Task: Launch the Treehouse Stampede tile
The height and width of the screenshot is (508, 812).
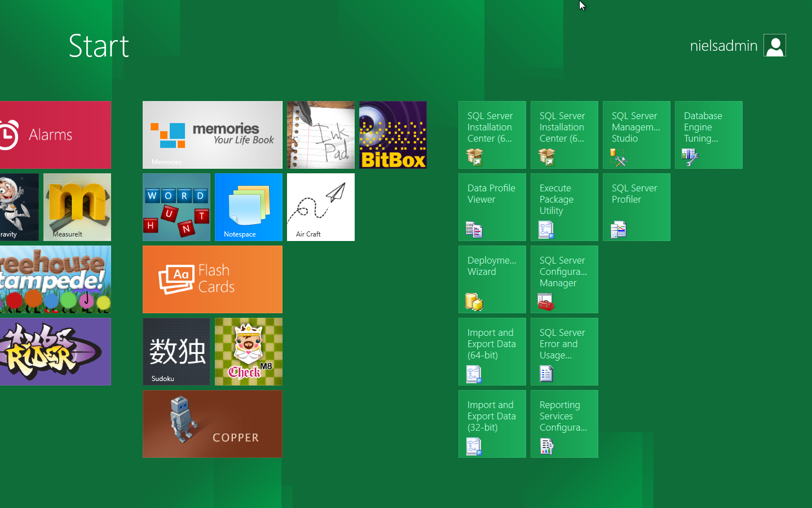Action: 55,279
